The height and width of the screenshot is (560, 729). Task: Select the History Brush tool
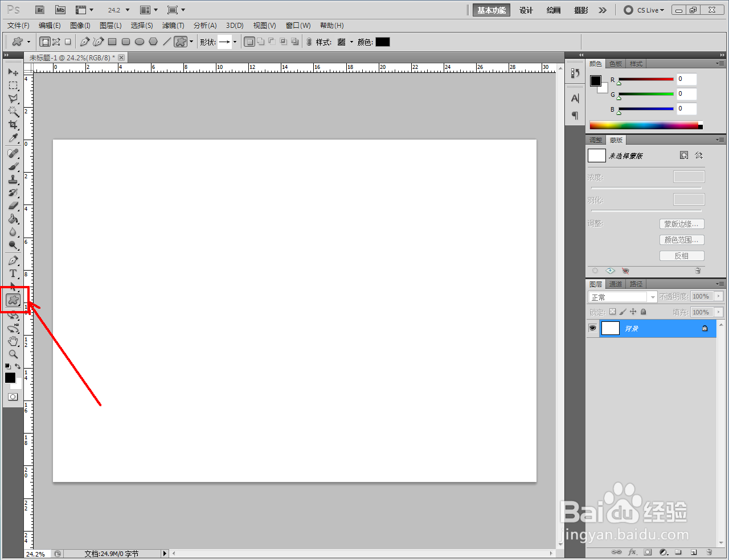(13, 193)
